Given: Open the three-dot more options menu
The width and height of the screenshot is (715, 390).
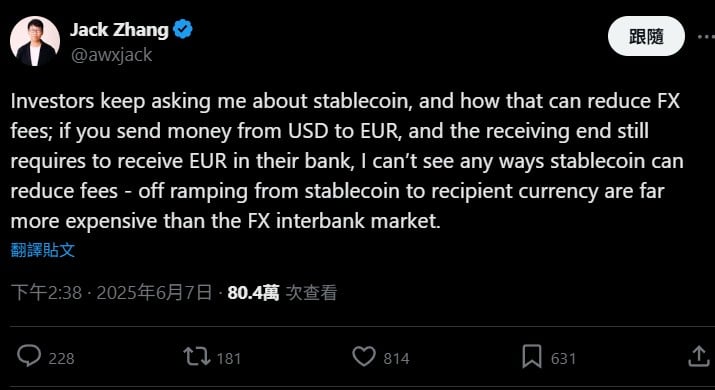Looking at the screenshot, I should [x=707, y=36].
